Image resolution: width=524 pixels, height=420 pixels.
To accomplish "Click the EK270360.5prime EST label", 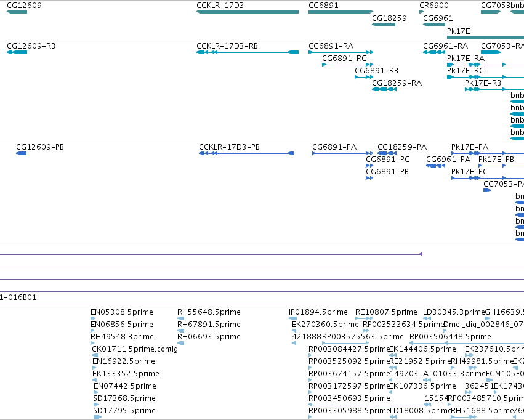I will (x=325, y=325).
